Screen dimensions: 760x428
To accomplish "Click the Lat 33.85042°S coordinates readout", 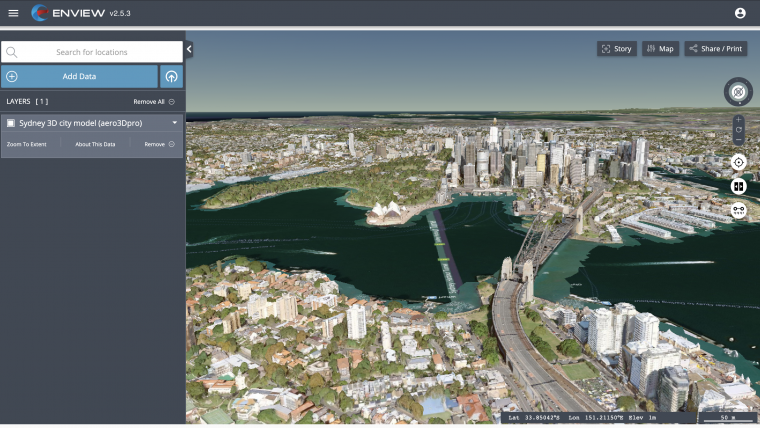I will pyautogui.click(x=534, y=417).
